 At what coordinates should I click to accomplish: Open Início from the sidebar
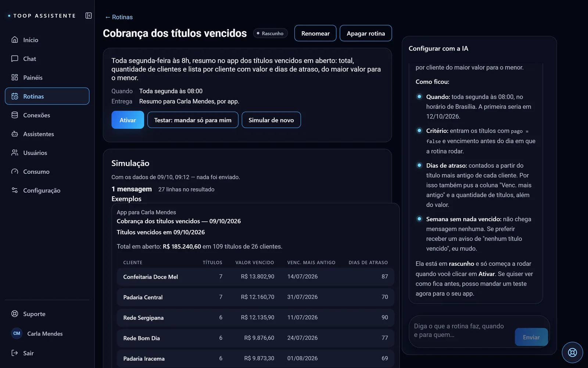click(47, 40)
